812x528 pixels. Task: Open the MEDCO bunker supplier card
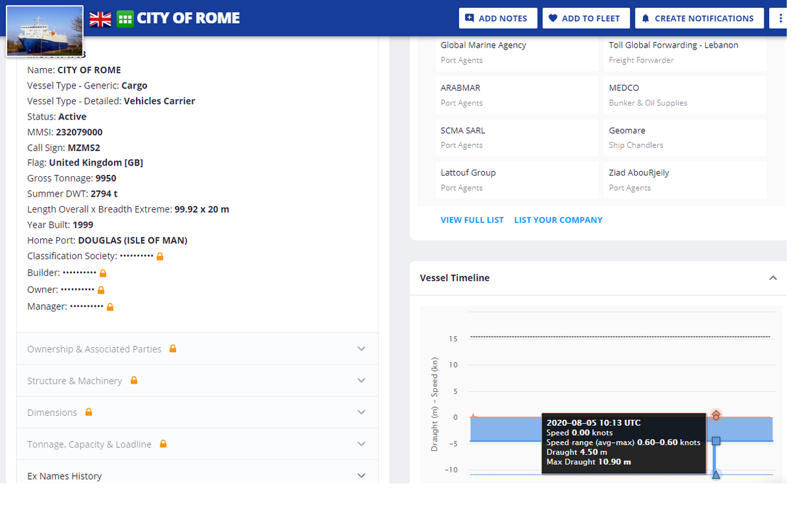[x=685, y=95]
